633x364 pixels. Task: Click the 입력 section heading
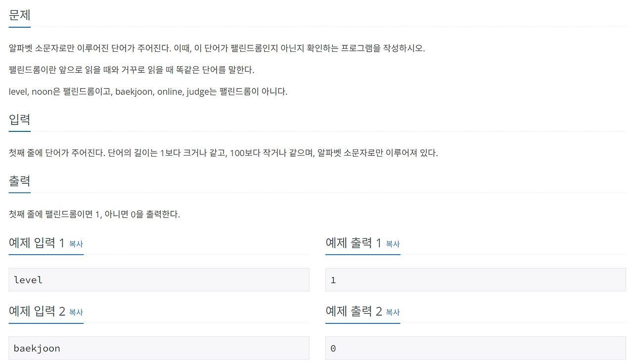pyautogui.click(x=20, y=120)
